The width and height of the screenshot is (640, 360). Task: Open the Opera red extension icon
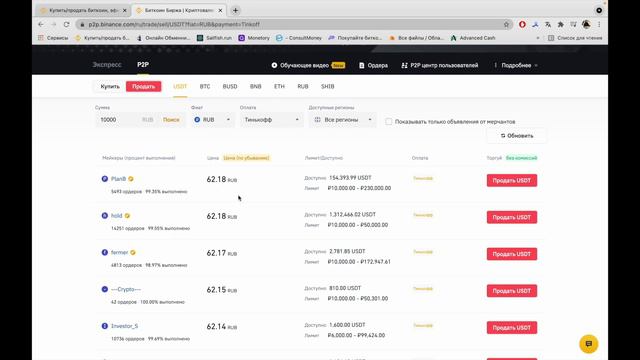(x=522, y=24)
